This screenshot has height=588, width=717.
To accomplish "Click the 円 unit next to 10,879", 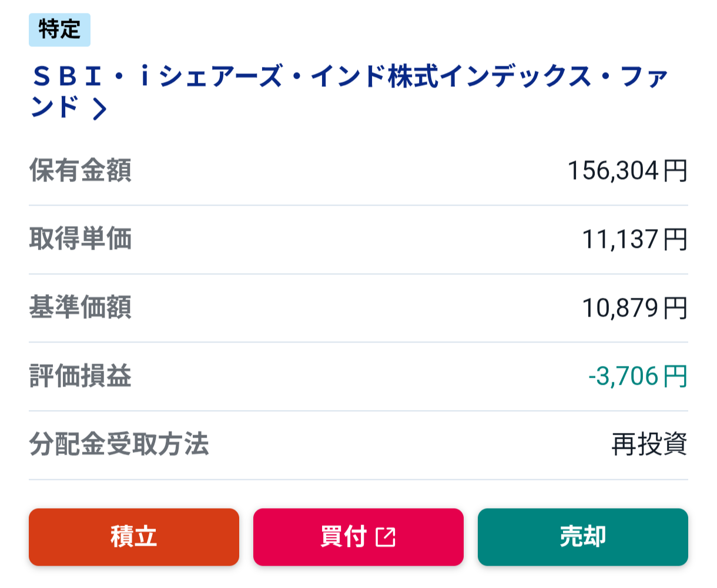I will (x=675, y=308).
